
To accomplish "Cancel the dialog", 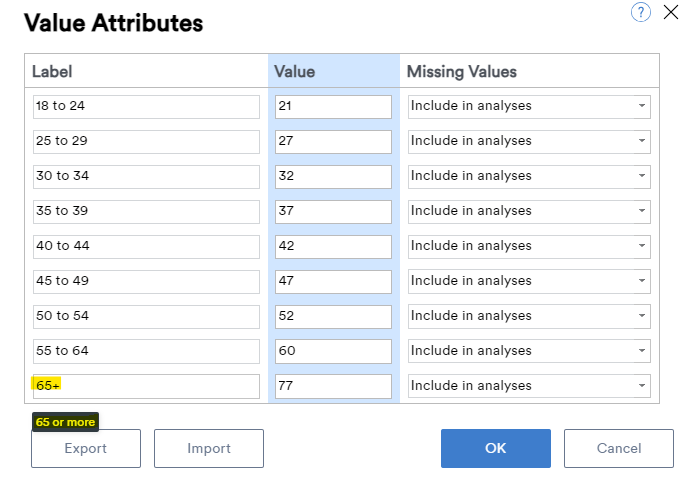I will coord(619,448).
